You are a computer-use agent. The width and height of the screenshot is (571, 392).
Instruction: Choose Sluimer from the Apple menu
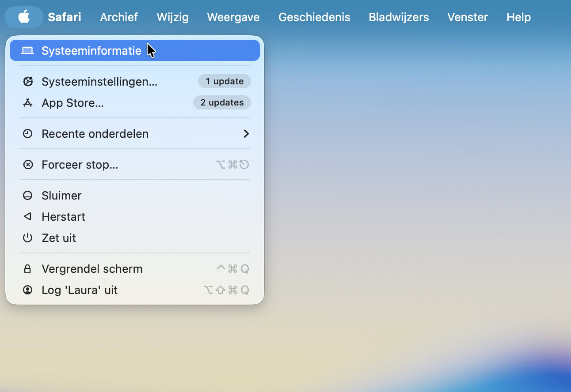pos(61,196)
